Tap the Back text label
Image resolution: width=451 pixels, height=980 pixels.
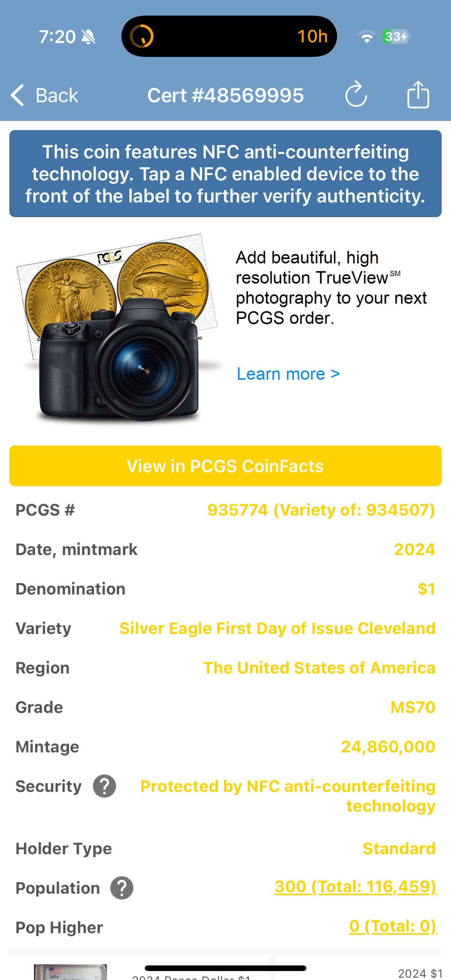(57, 95)
